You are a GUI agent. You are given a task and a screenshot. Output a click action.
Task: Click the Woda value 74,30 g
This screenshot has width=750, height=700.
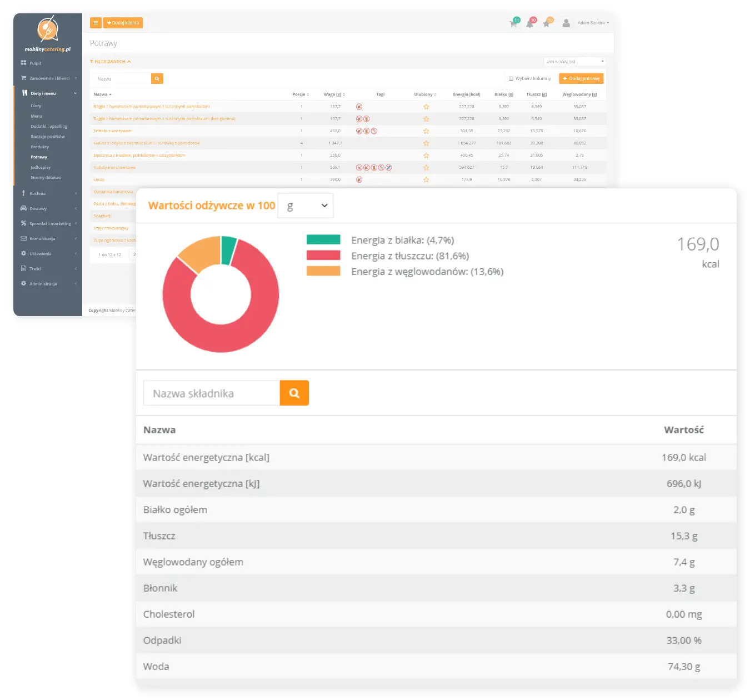[684, 667]
